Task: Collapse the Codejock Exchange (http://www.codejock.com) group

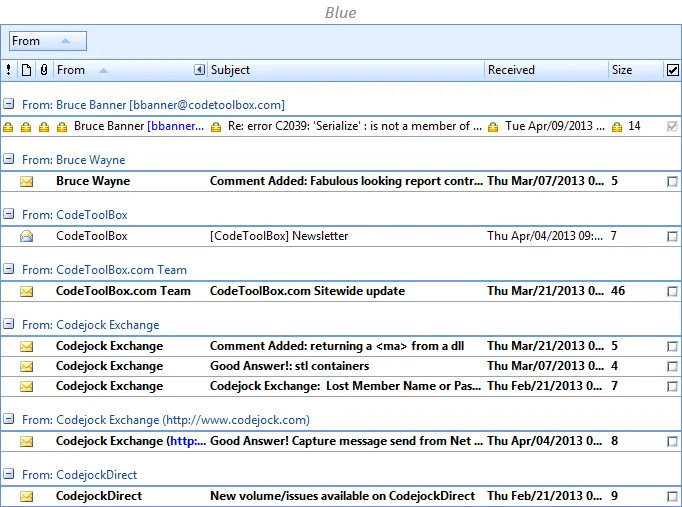Action: [9, 419]
